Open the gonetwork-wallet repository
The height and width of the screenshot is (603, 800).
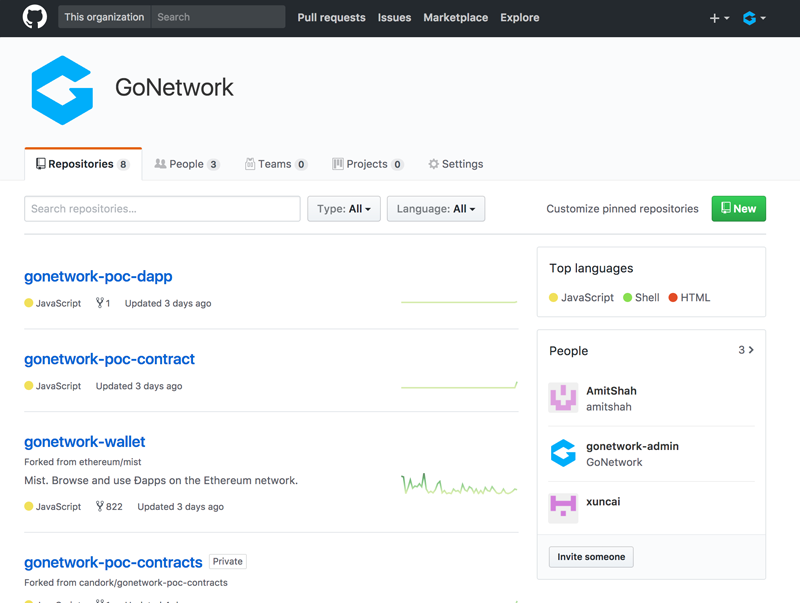click(85, 442)
